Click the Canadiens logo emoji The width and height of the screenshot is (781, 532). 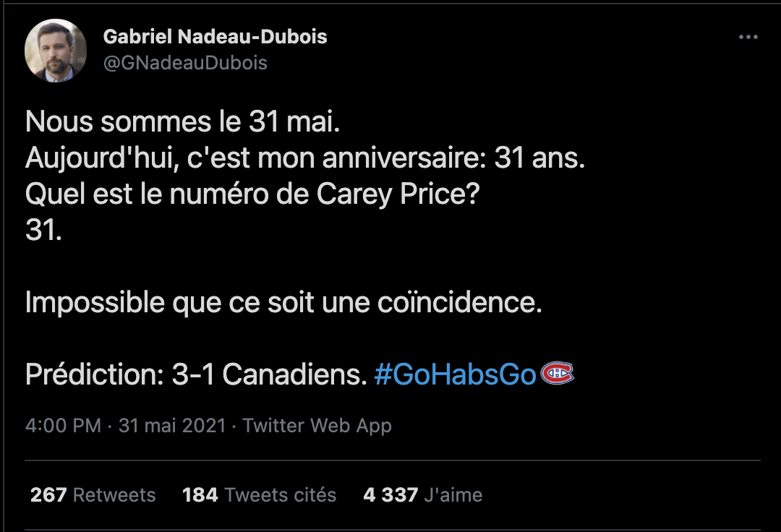tap(557, 374)
